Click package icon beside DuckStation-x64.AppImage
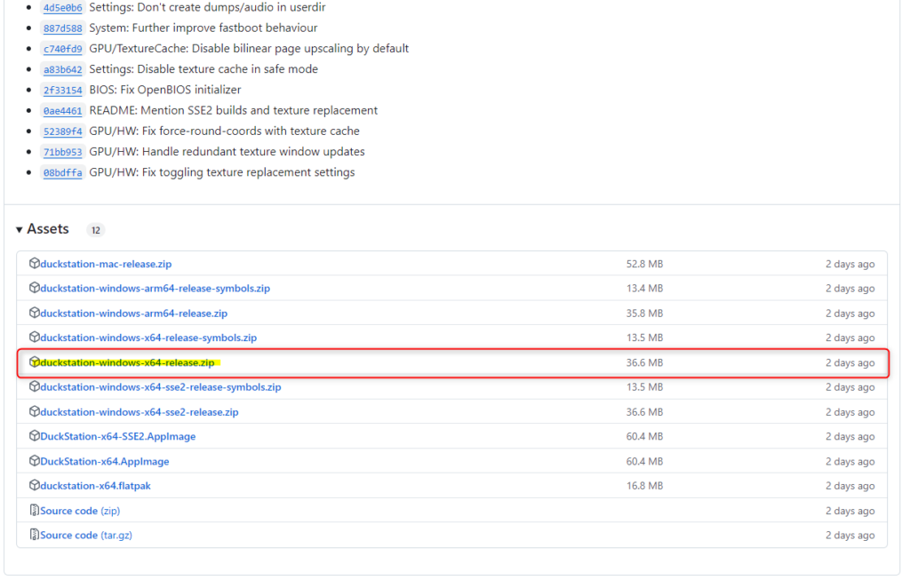 click(x=35, y=460)
